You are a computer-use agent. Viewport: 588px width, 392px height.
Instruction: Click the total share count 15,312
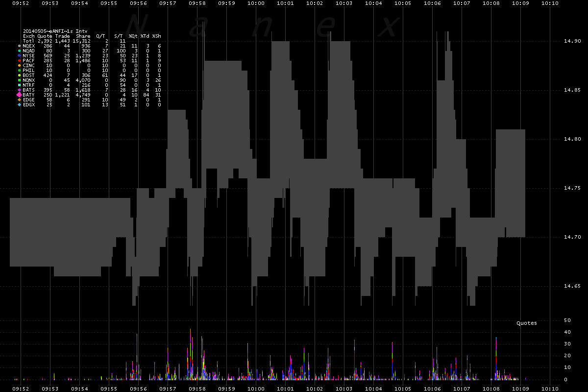click(82, 41)
